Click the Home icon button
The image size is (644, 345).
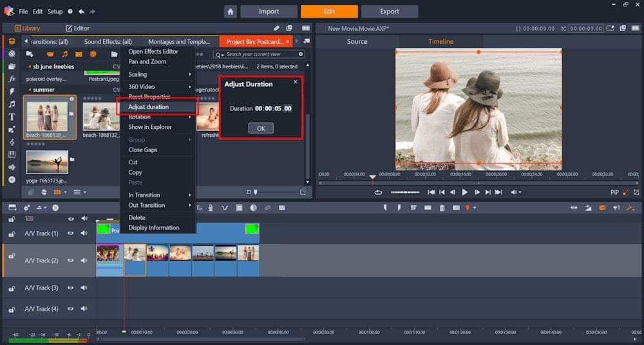pyautogui.click(x=230, y=12)
